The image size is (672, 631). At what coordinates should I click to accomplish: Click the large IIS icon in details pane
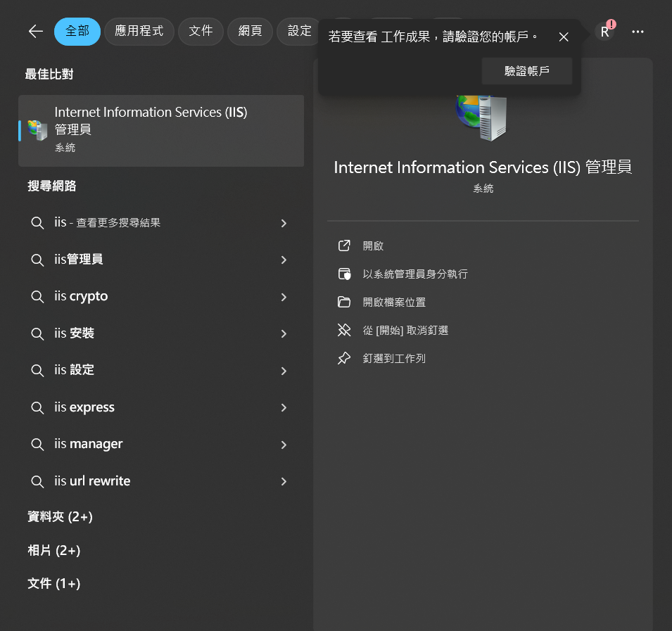coord(482,117)
